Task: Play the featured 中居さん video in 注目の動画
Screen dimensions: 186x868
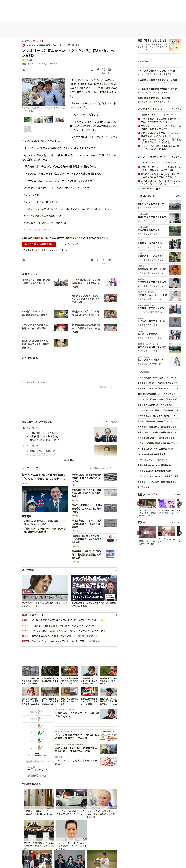Action: pyautogui.click(x=45, y=588)
